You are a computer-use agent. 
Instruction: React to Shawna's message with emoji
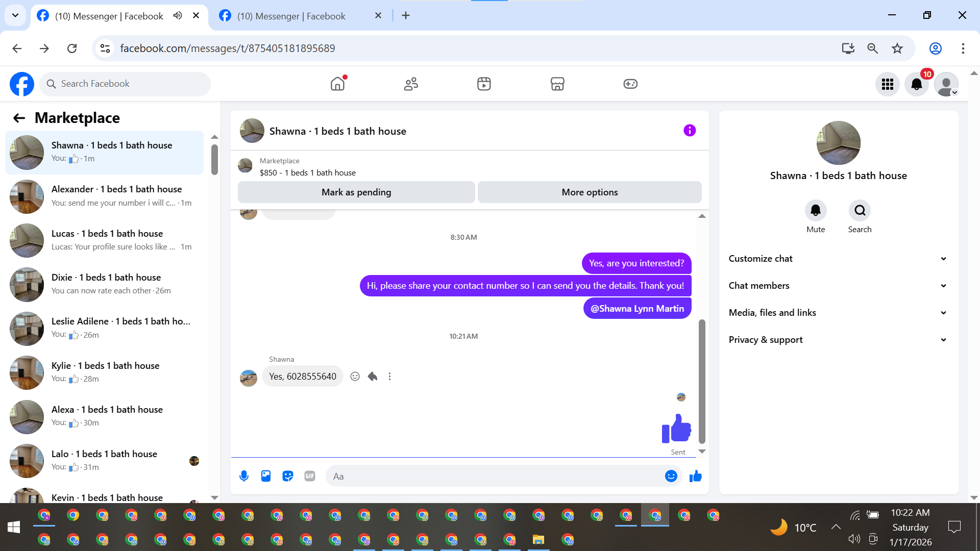click(x=355, y=377)
